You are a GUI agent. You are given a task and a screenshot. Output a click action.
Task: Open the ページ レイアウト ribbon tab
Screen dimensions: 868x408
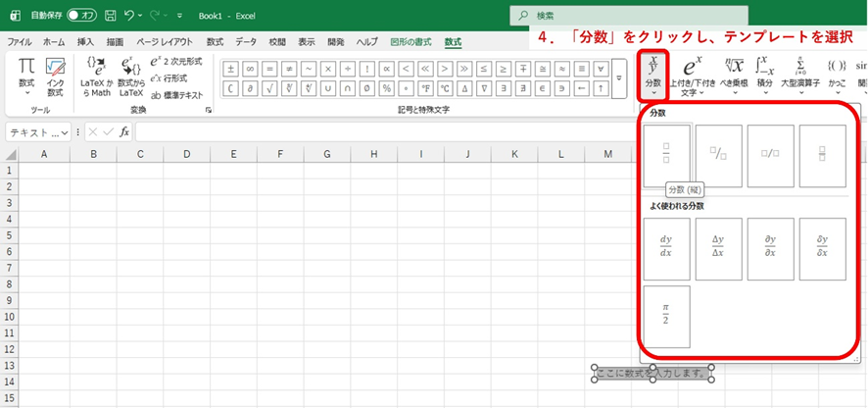(165, 42)
